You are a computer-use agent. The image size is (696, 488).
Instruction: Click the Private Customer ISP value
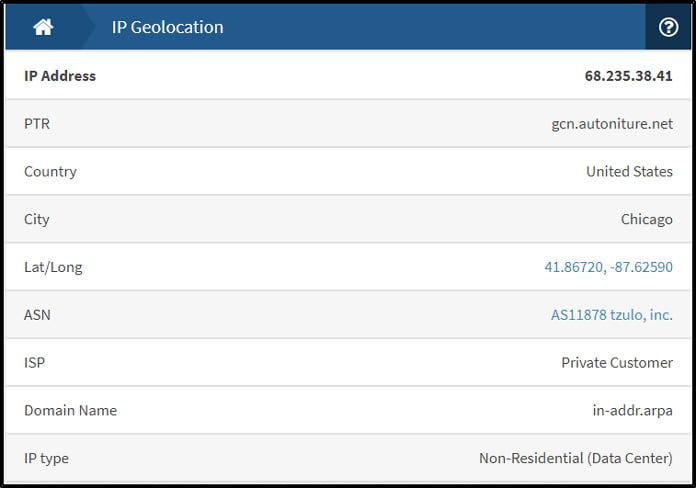pos(617,363)
